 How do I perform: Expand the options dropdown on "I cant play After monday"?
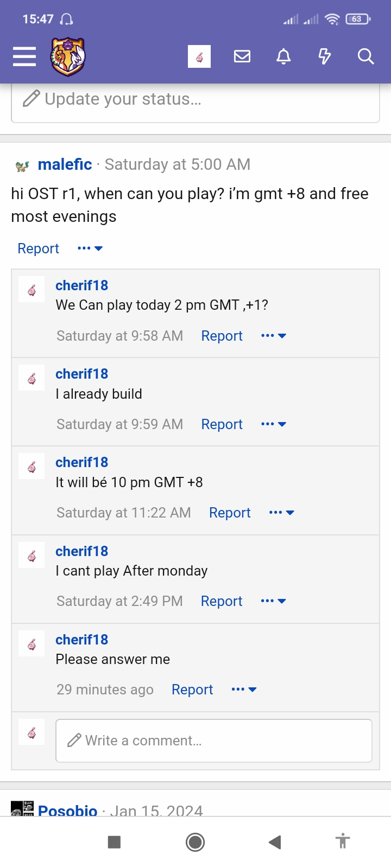[273, 601]
